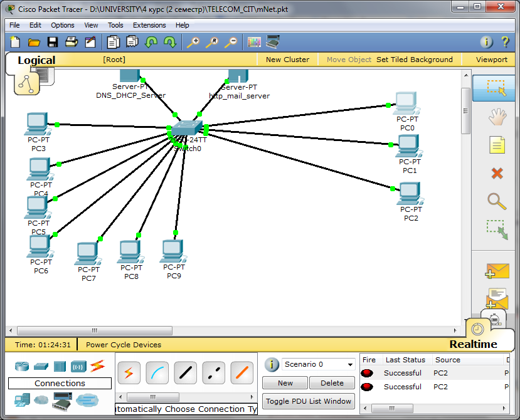Select the Hubs device category
The image size is (520, 420).
point(60,366)
